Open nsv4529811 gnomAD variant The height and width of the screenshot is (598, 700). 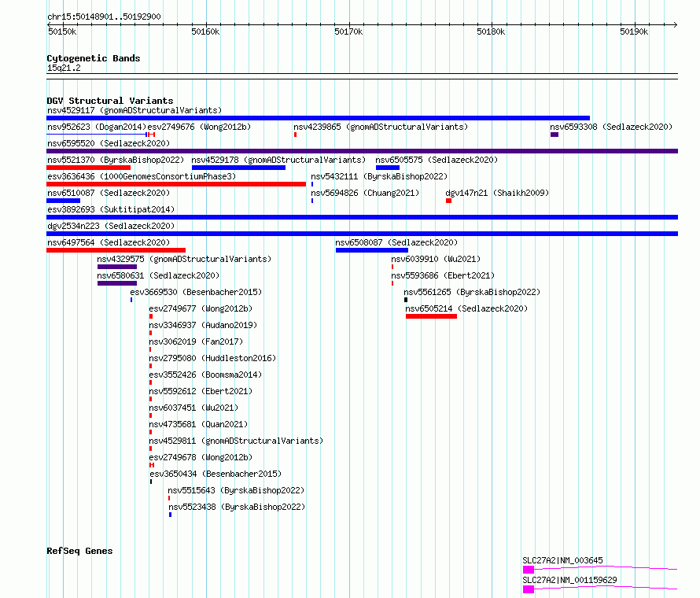tap(236, 441)
